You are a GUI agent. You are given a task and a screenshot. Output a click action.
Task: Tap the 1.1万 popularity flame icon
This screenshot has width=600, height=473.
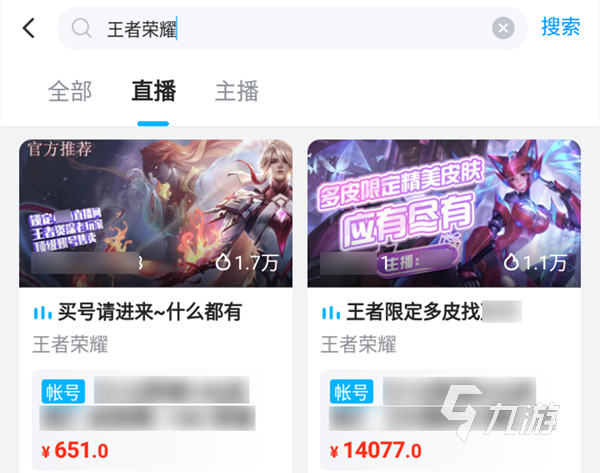[511, 263]
